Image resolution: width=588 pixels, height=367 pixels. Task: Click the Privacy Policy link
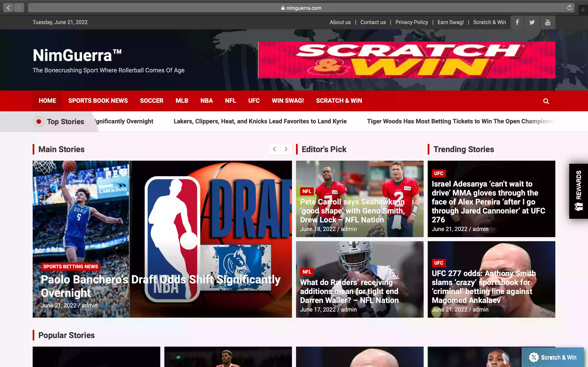pos(411,22)
